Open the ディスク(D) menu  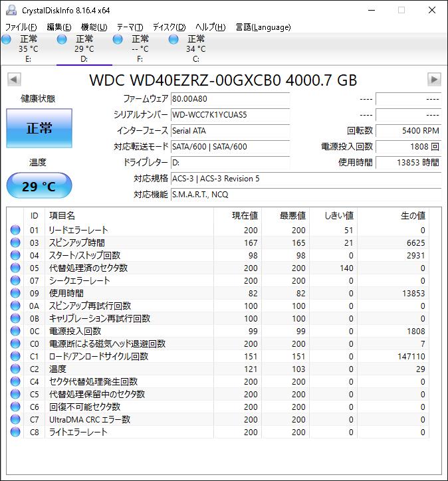coord(169,27)
